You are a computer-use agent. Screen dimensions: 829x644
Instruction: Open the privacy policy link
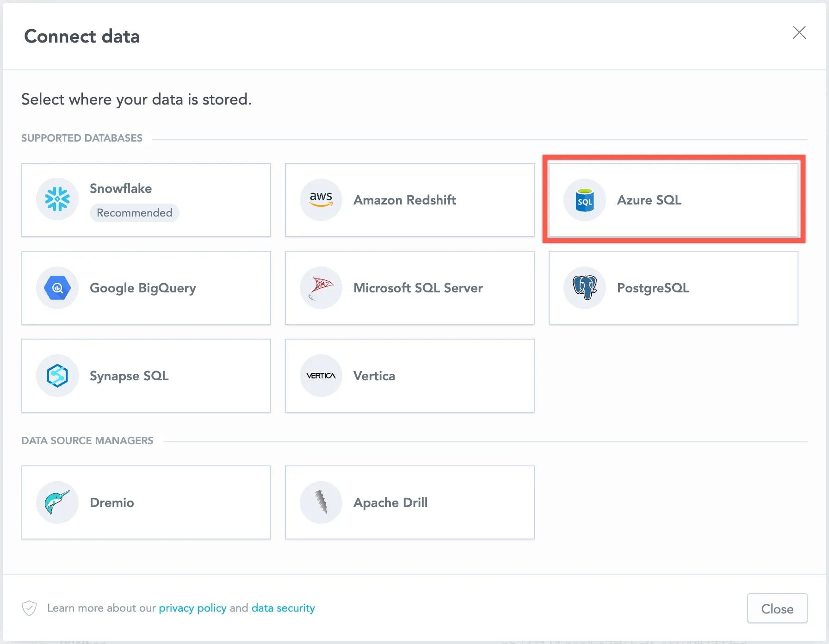click(x=192, y=607)
